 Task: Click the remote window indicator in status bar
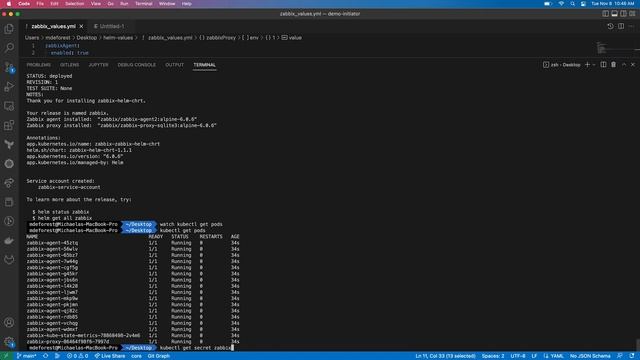point(6,356)
